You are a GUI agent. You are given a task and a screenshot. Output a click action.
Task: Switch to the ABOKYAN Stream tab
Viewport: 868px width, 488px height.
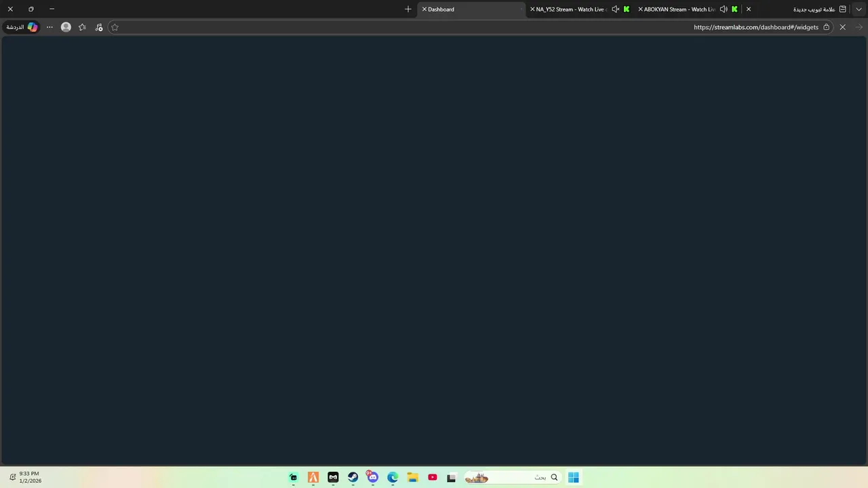[688, 9]
